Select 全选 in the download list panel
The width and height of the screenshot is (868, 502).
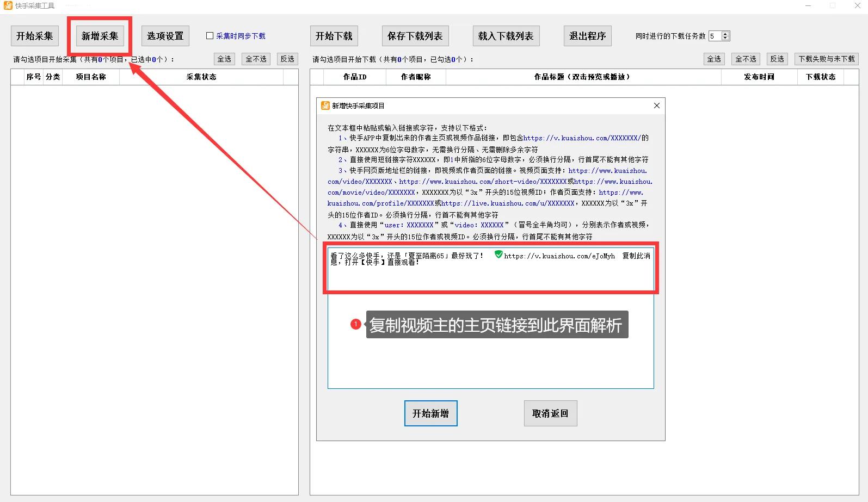(714, 59)
